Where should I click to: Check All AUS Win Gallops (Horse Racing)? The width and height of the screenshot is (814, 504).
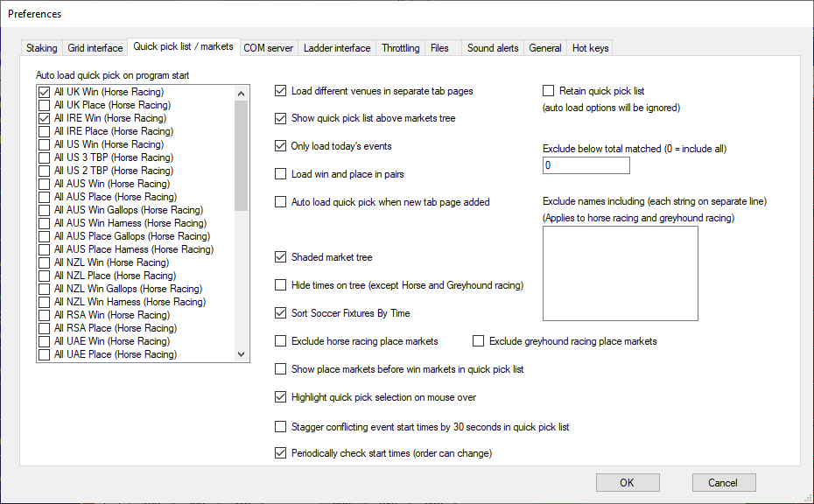[x=44, y=210]
